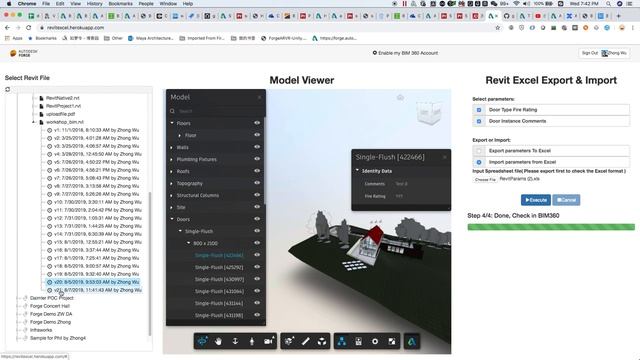640x360 pixels.
Task: Select Single-Flush [425292] door element
Action: [x=219, y=267]
